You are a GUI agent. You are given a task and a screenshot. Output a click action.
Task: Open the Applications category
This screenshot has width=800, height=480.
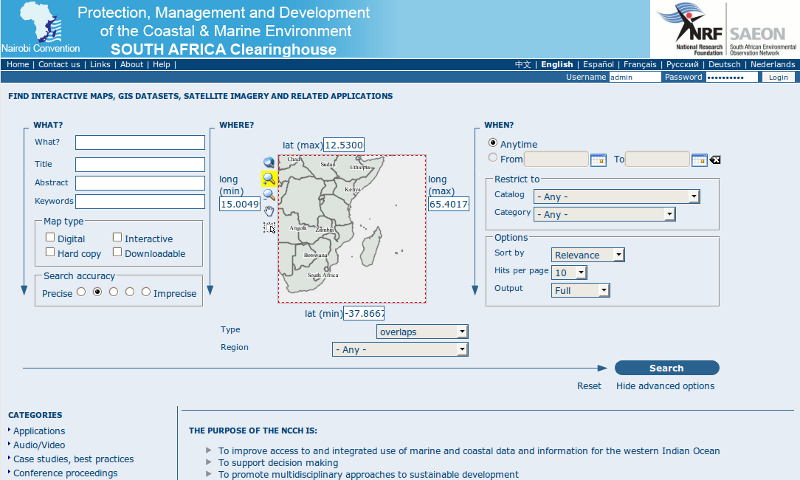(x=39, y=431)
